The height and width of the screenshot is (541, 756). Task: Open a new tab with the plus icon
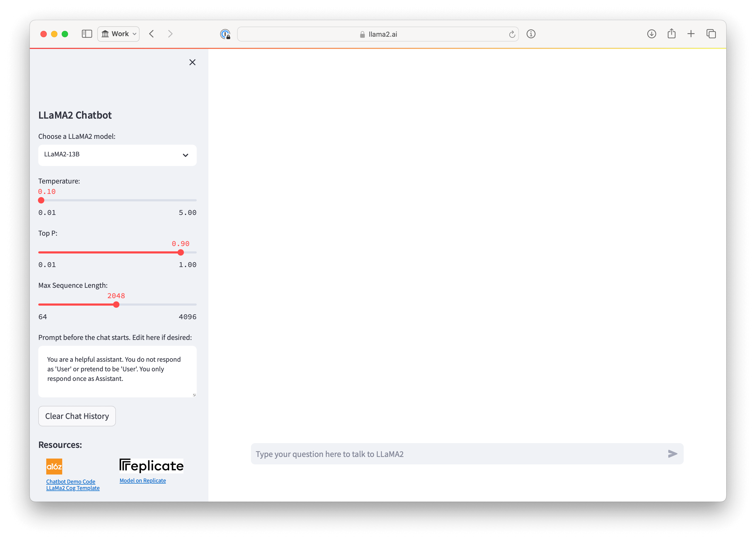click(x=691, y=34)
